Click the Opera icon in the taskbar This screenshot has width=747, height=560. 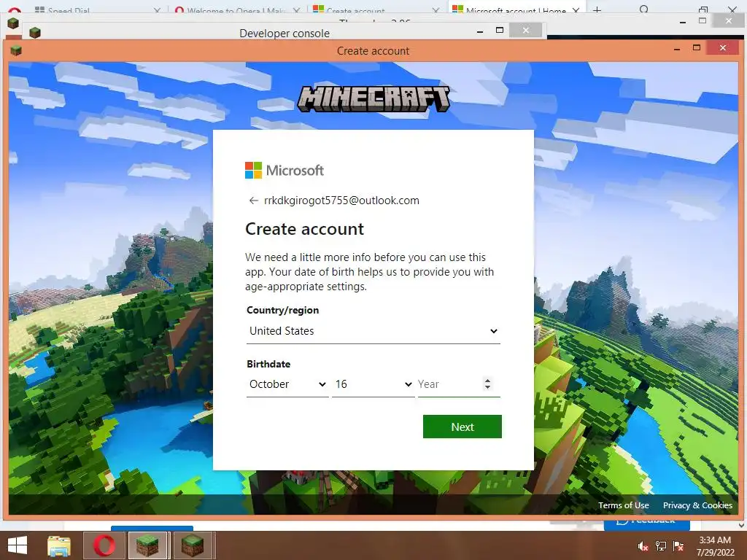pyautogui.click(x=104, y=545)
